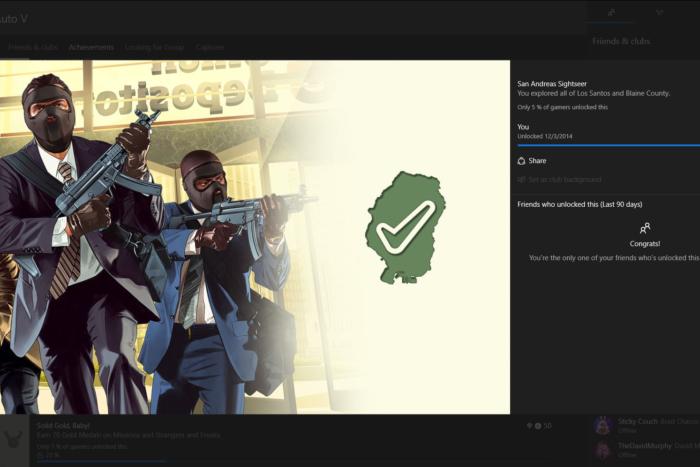
Task: Click the 'You' label above the unlock date
Action: coord(523,127)
